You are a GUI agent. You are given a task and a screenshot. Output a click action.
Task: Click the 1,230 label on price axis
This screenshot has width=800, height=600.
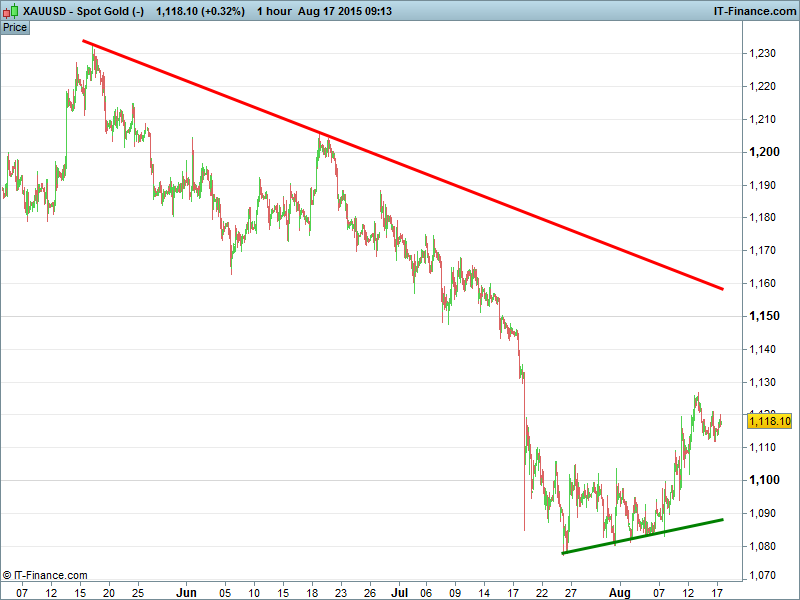point(765,53)
